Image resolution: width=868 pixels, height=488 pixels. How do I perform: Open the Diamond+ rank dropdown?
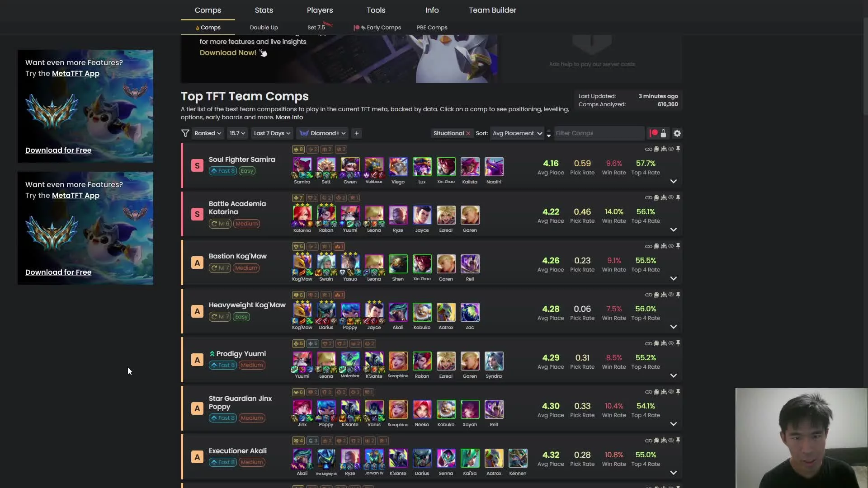pyautogui.click(x=323, y=133)
